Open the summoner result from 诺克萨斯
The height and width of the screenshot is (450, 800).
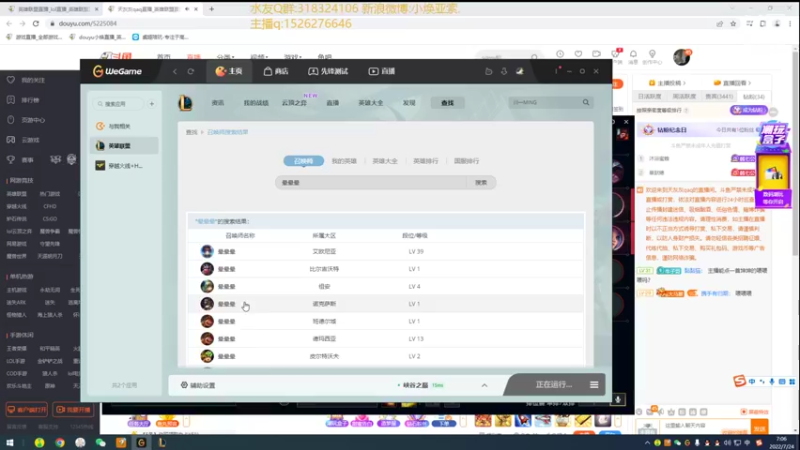point(386,304)
